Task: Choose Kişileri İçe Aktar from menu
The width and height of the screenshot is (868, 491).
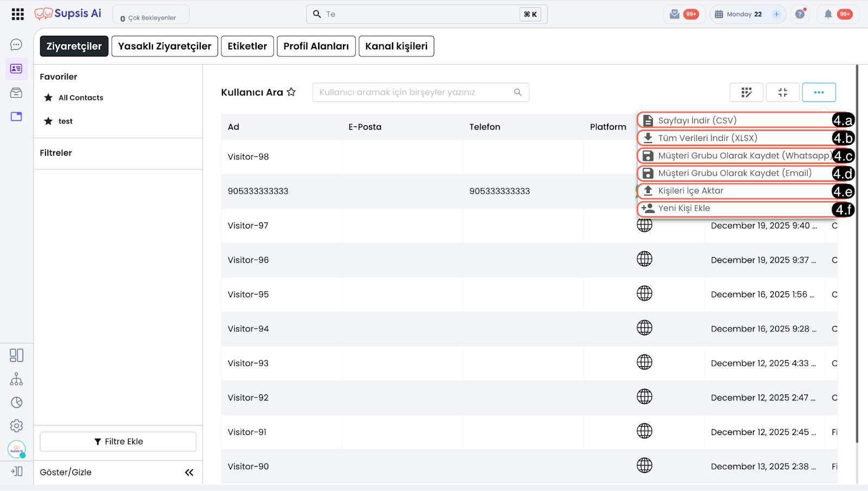Action: coord(691,191)
